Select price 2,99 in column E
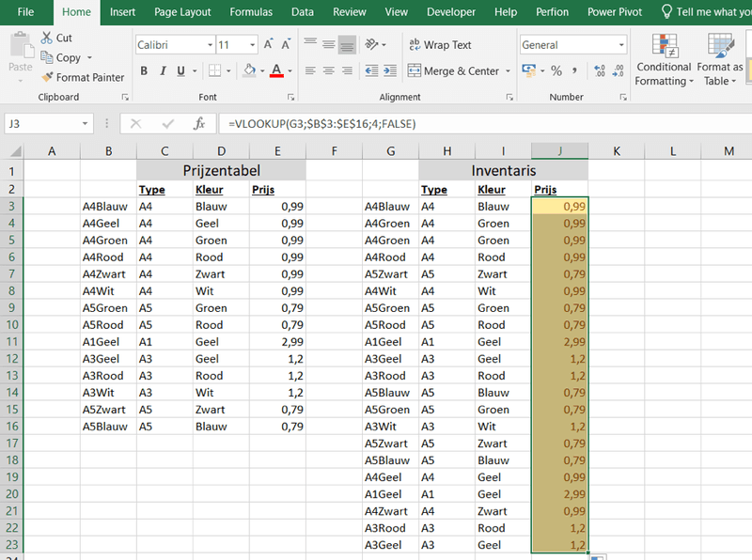Image resolution: width=752 pixels, height=560 pixels. tap(277, 342)
